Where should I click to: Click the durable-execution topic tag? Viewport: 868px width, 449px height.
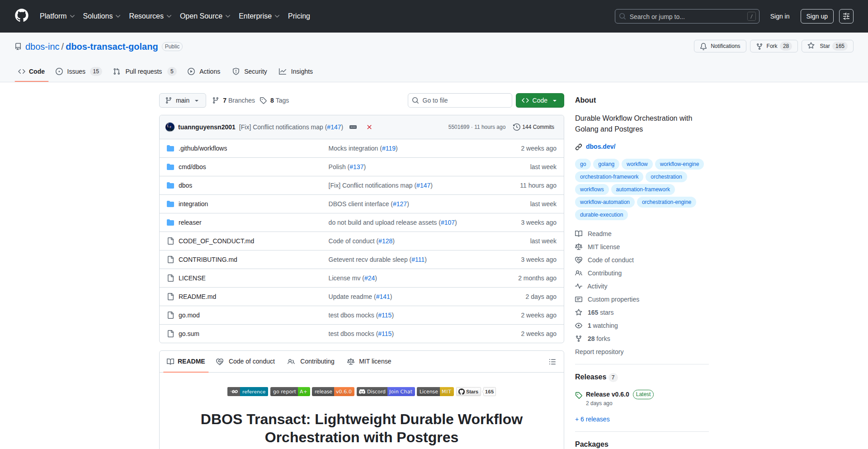601,215
